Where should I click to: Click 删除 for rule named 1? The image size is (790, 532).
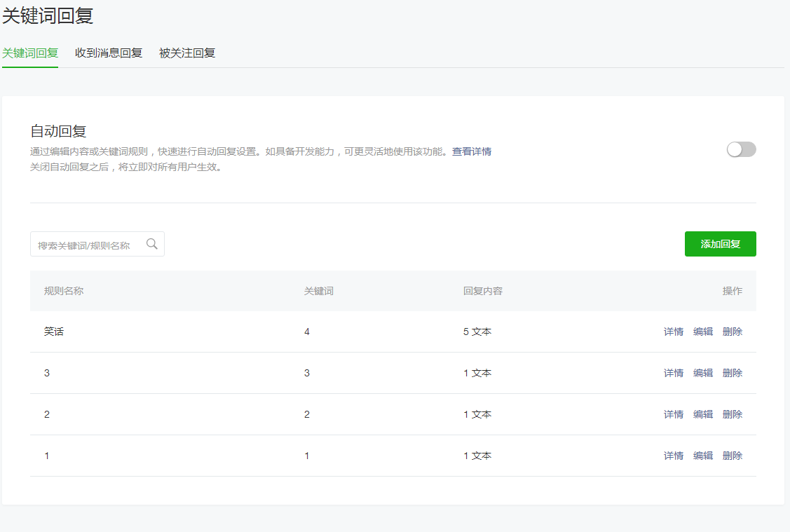tap(733, 456)
